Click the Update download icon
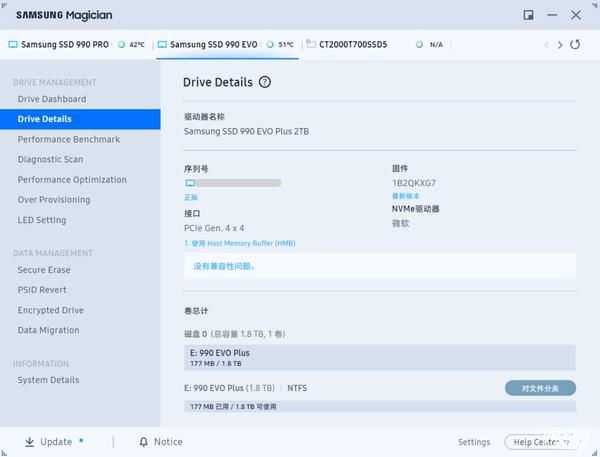Viewport: 600px width, 457px height. pyautogui.click(x=29, y=442)
